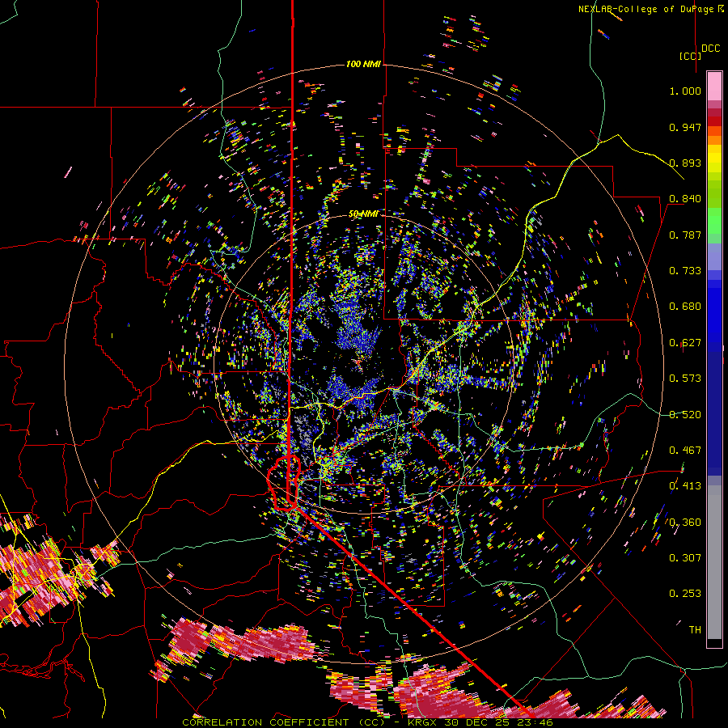Click the 0.893 color scale value
The image size is (728, 728).
[685, 163]
